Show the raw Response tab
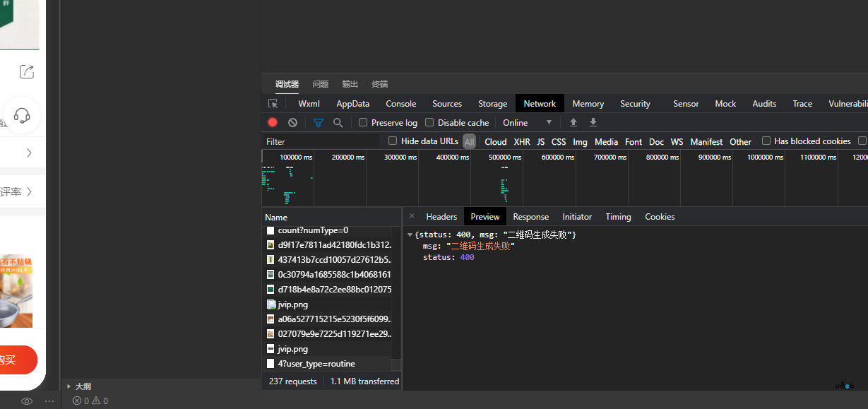Screen dimensions: 868x409 coord(531,217)
